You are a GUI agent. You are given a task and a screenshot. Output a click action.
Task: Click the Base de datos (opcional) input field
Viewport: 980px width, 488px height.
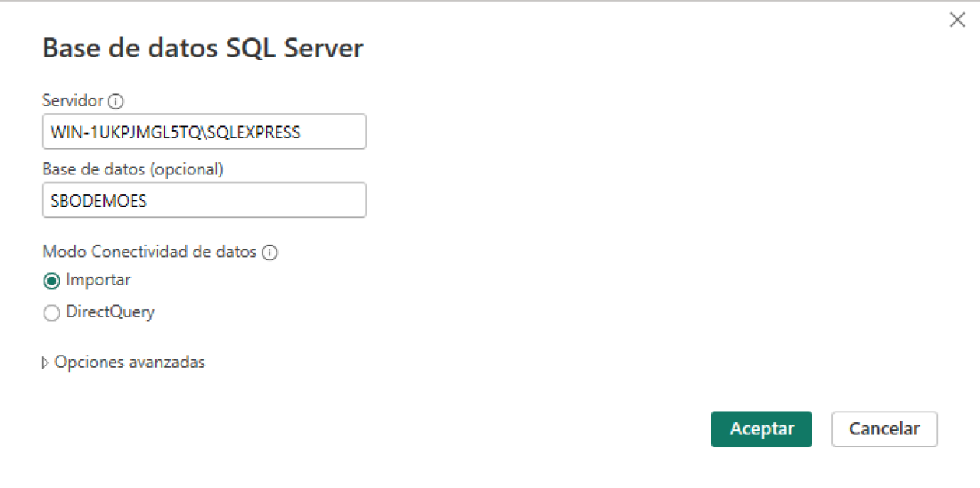[204, 200]
